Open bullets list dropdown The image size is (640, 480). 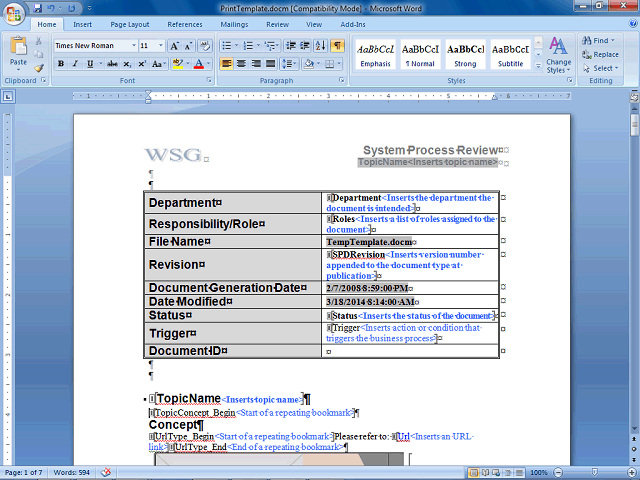(x=236, y=45)
